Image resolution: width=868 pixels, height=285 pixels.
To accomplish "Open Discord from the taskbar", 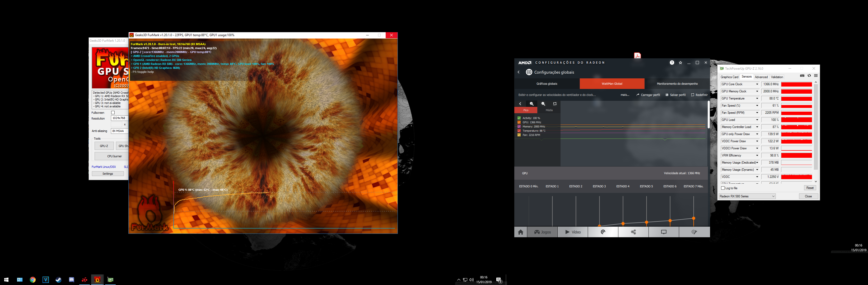I will click(71, 280).
